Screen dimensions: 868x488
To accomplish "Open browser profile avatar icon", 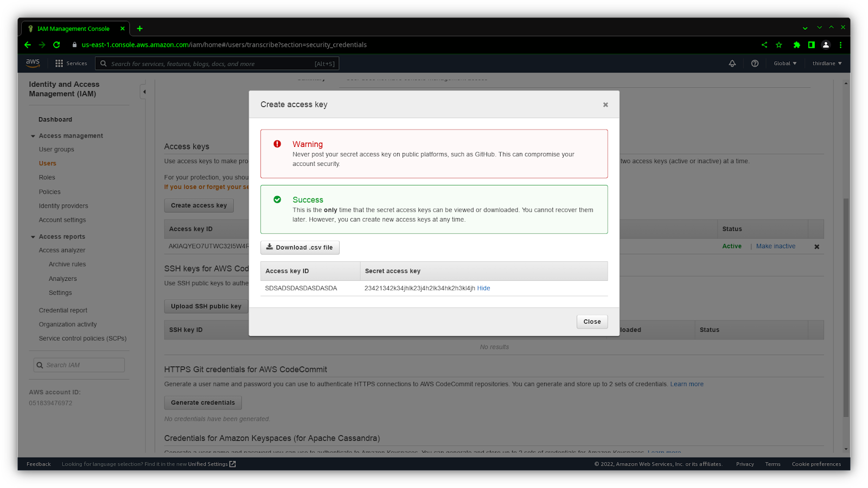I will tap(826, 45).
